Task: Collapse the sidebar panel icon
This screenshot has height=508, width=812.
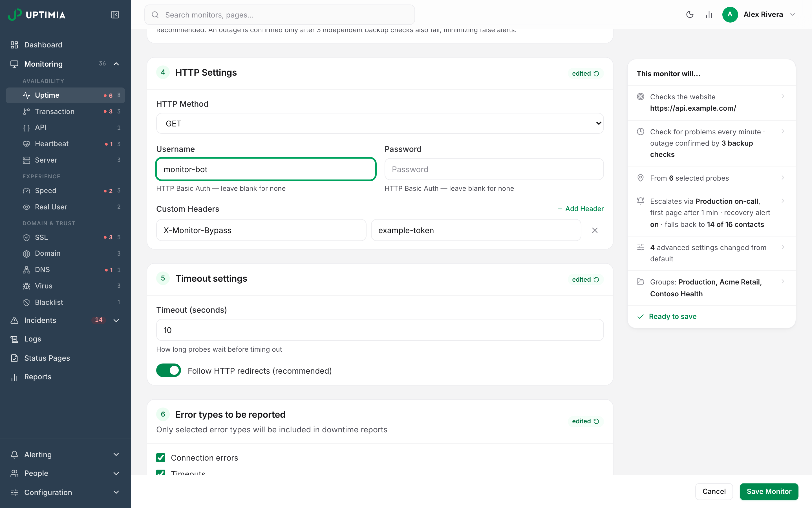Action: 115,14
